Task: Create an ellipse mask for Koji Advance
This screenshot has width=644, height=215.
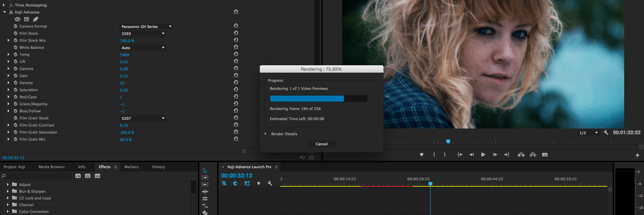Action: (x=17, y=19)
